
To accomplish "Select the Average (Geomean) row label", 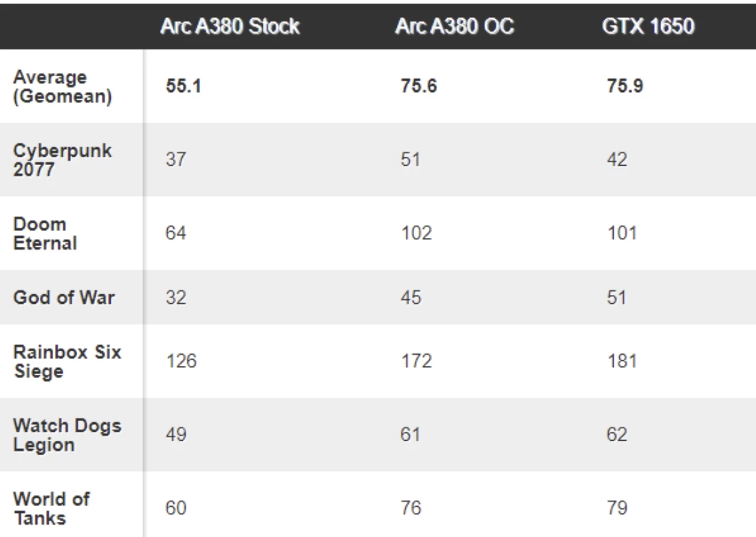I will pyautogui.click(x=62, y=86).
